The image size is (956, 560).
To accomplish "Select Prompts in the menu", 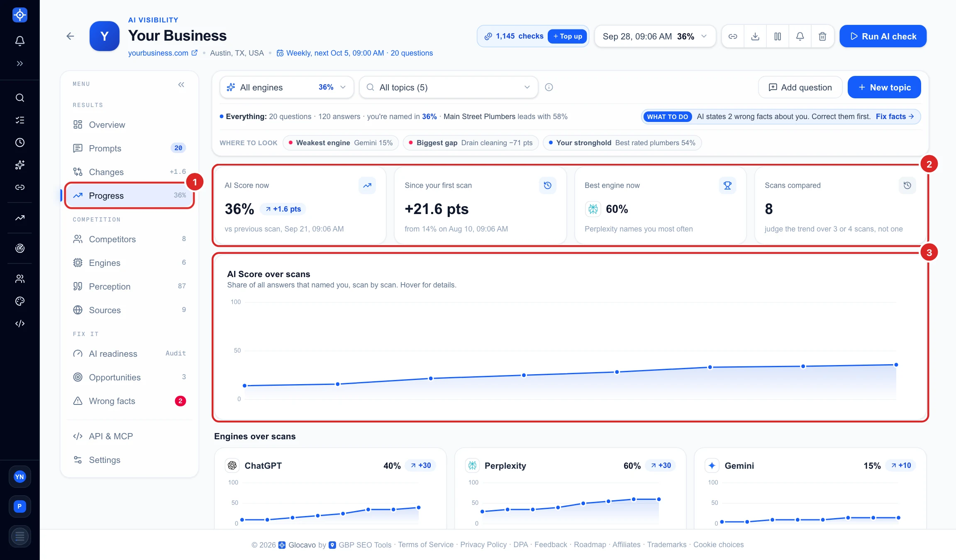I will point(129,149).
